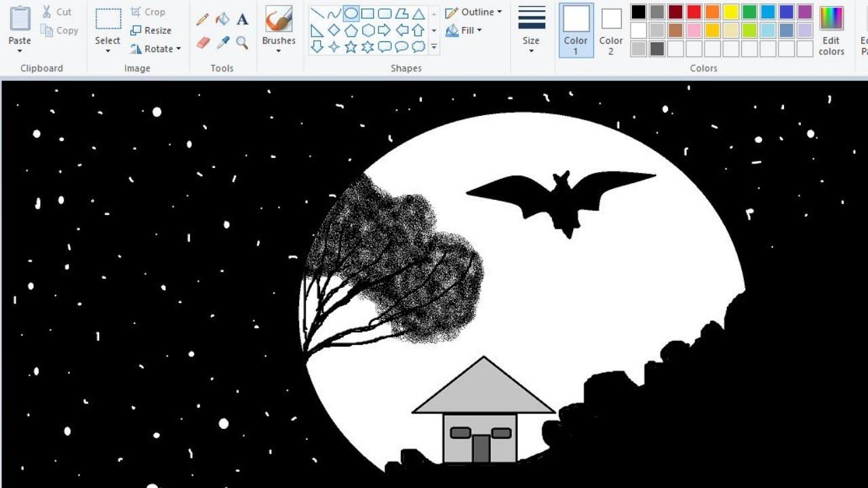This screenshot has height=488, width=868.
Task: Choose the Polygon shape
Action: [401, 13]
